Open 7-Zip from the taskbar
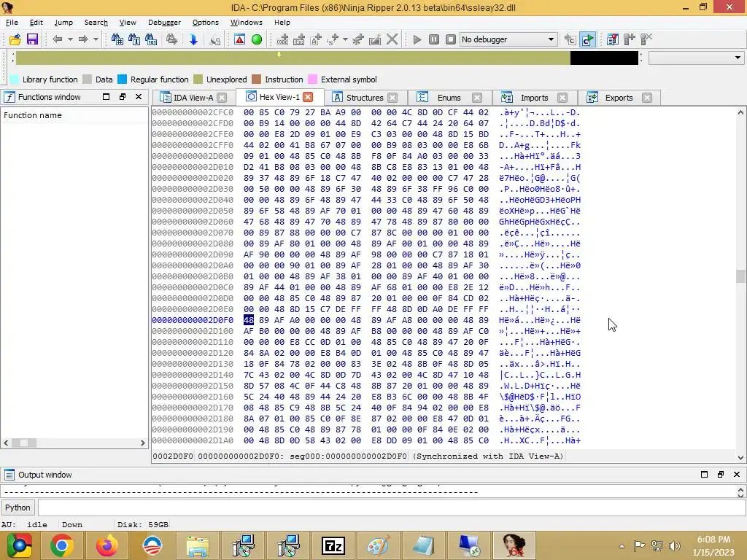This screenshot has height=560, width=747. [333, 545]
